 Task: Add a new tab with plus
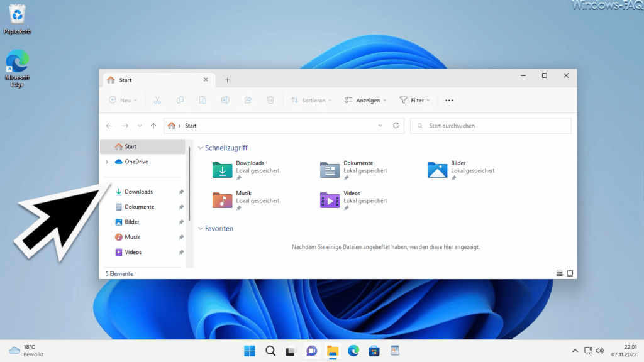227,80
